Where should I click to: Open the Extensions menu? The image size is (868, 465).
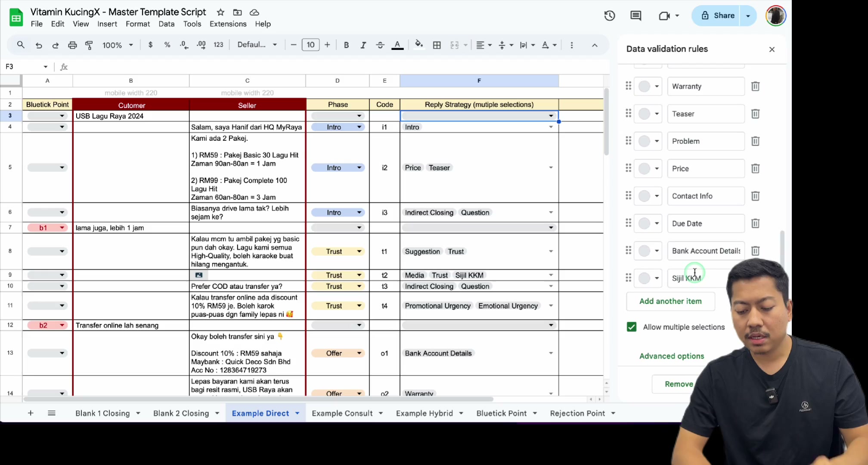click(228, 24)
